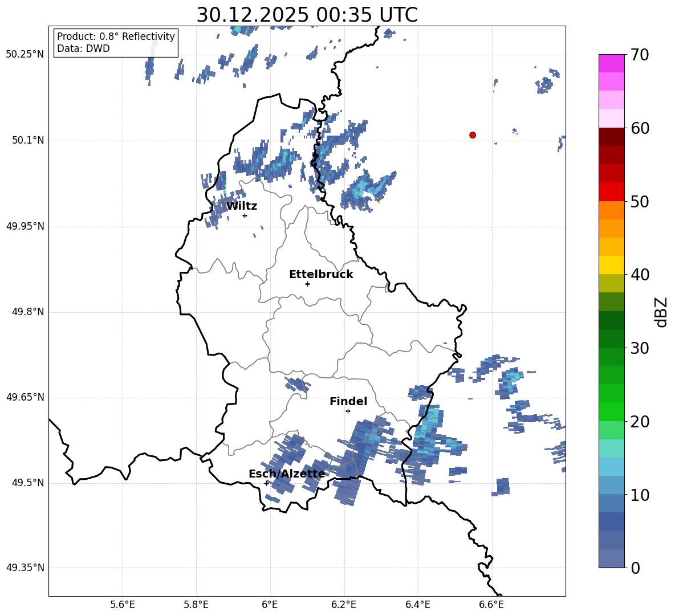
Task: Pick the yellow colorbar segment above 40
Action: point(611,266)
